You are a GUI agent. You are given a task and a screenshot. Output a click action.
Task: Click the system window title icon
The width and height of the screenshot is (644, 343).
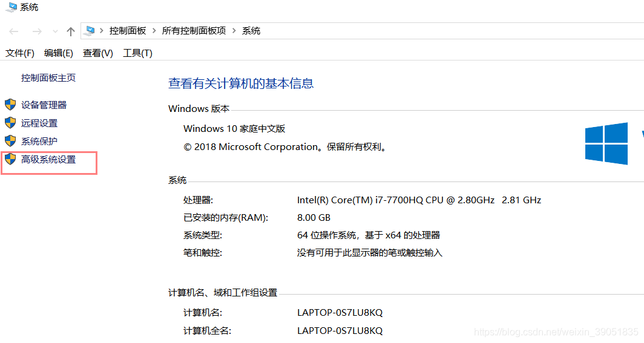(x=11, y=7)
